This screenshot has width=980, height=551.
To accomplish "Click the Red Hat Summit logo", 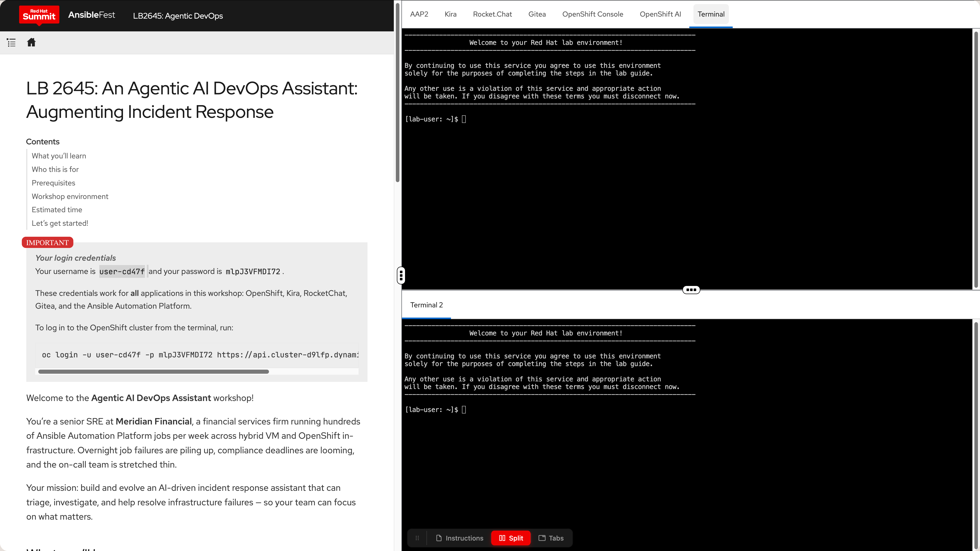I will 39,15.
